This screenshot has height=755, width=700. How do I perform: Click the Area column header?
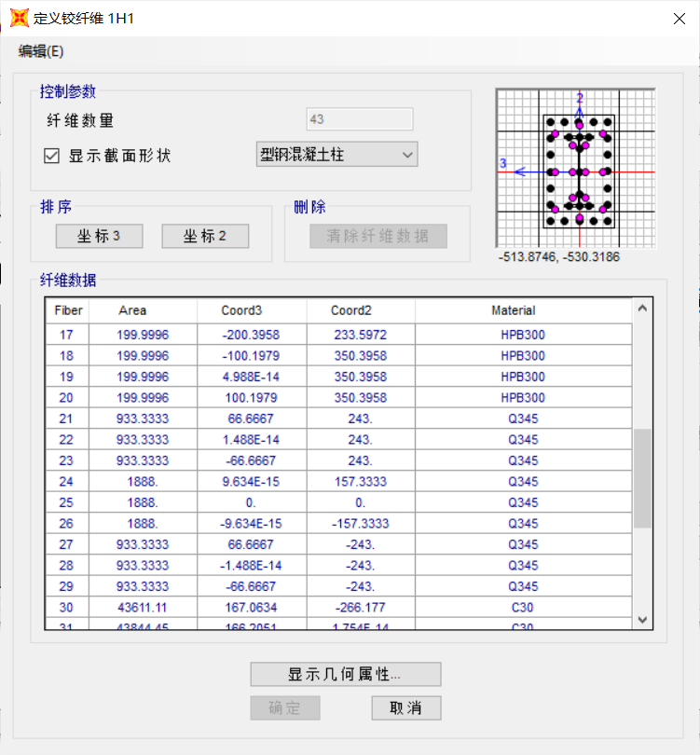(x=143, y=310)
